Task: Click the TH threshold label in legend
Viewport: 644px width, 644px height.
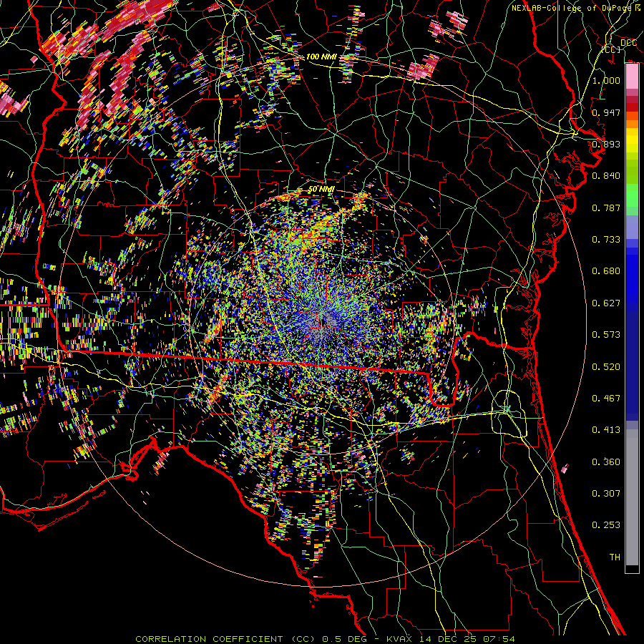Action: pos(615,557)
